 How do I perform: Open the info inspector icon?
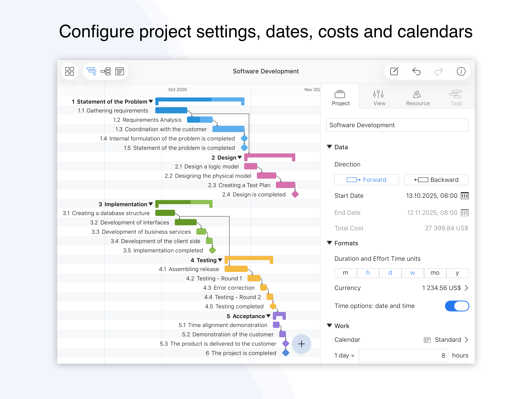coord(461,71)
